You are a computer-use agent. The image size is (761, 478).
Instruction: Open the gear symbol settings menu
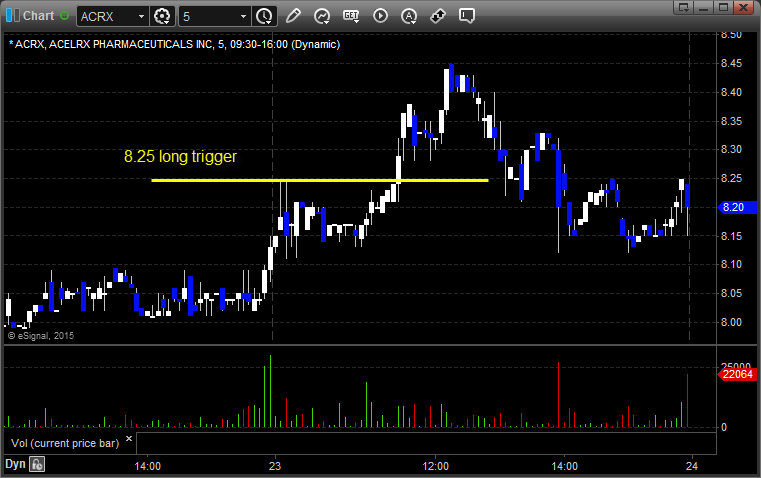[162, 16]
